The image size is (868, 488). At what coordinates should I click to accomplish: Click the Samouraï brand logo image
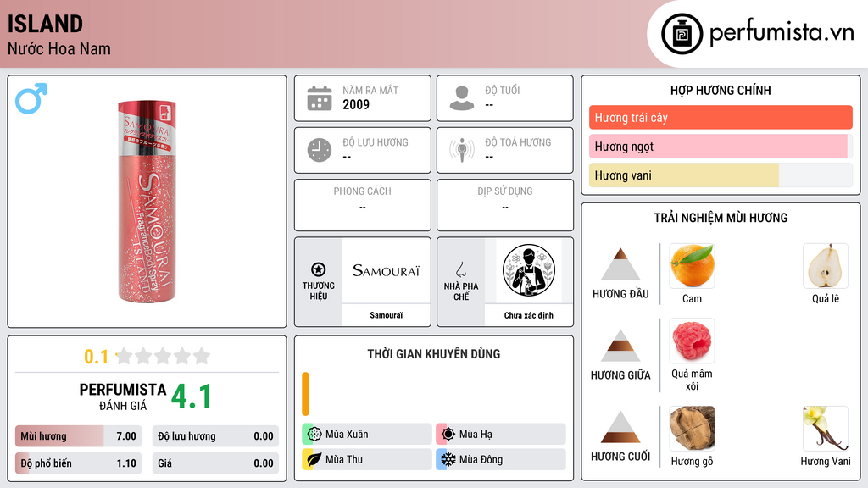click(386, 270)
